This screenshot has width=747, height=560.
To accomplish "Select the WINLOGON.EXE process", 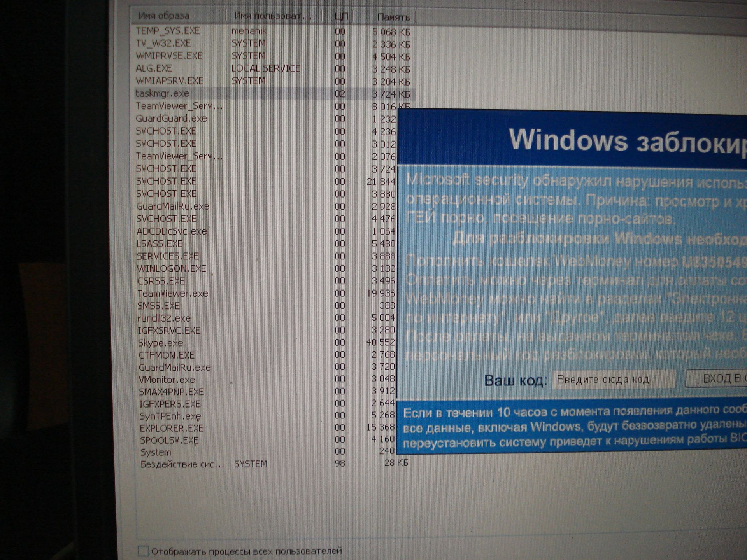I will 171,269.
